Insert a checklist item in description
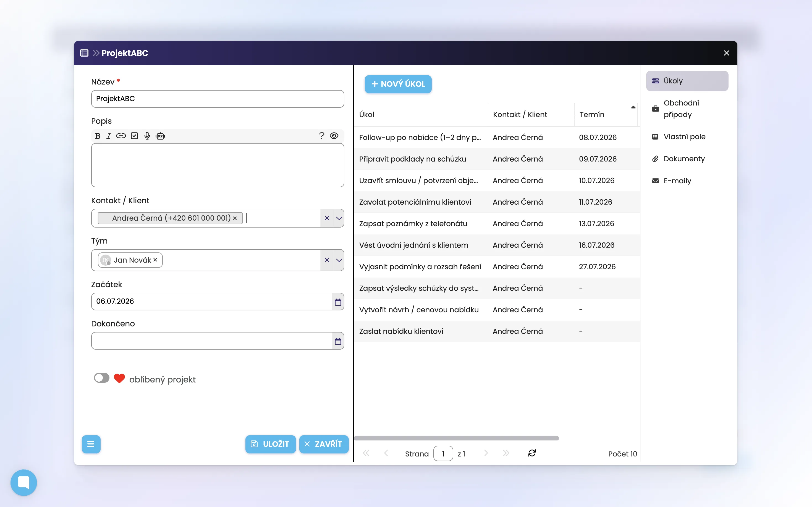 click(x=134, y=136)
